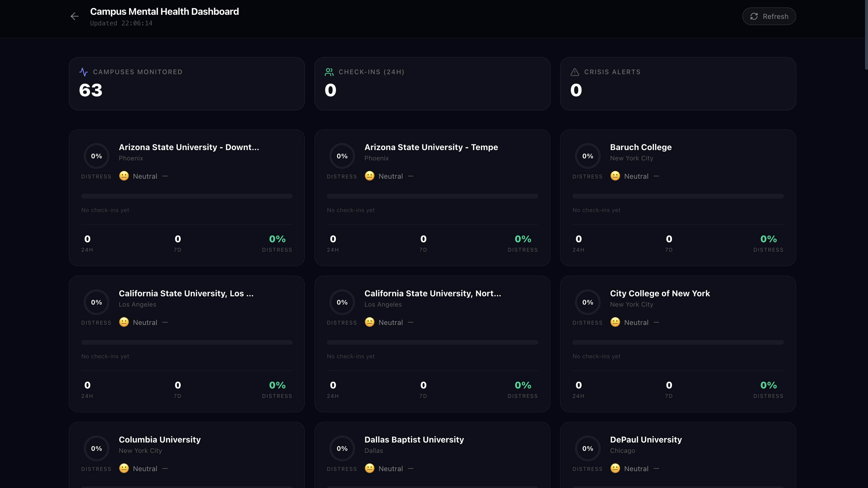Click California State University Los Angeles progress bar
This screenshot has height=488, width=868.
coord(187,342)
